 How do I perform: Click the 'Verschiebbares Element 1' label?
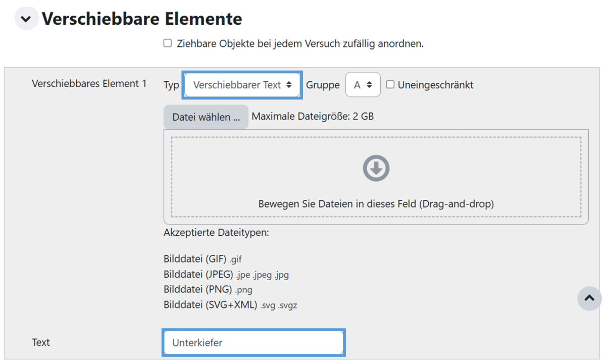tap(89, 84)
